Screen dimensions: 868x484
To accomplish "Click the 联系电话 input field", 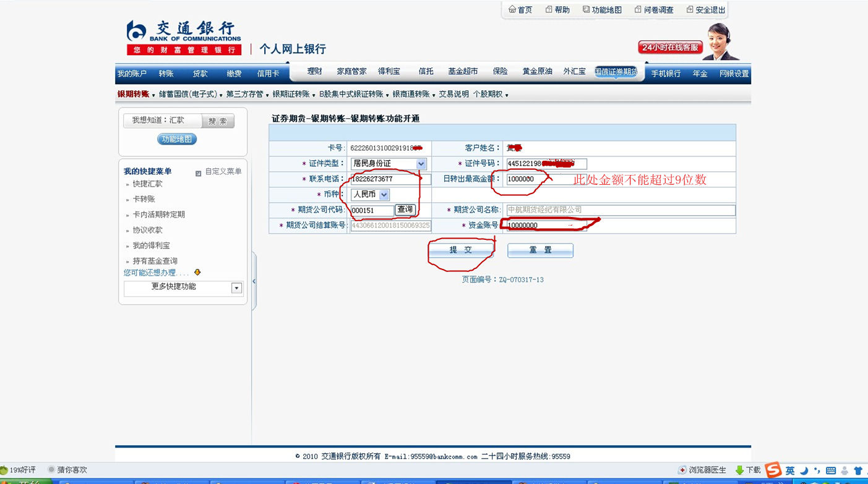I will pyautogui.click(x=390, y=179).
